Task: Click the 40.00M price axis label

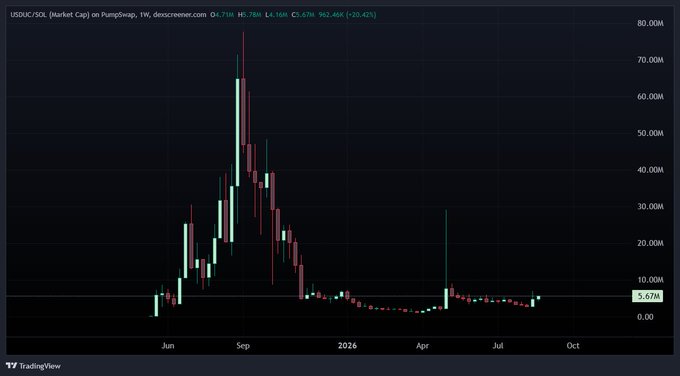Action: point(650,170)
